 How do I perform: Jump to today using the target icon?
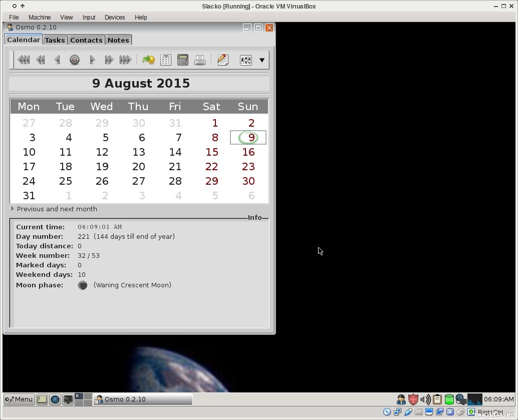(x=75, y=60)
